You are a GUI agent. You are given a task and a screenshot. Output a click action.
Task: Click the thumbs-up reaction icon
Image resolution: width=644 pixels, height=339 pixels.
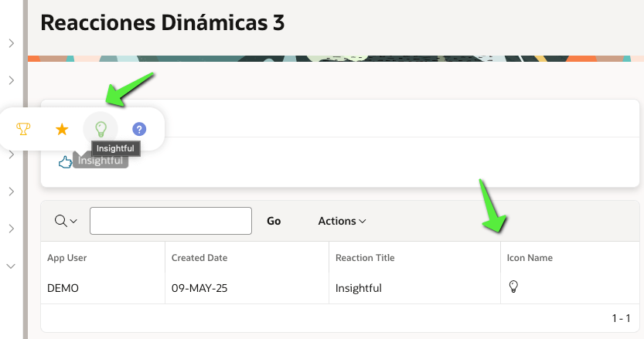pos(65,161)
